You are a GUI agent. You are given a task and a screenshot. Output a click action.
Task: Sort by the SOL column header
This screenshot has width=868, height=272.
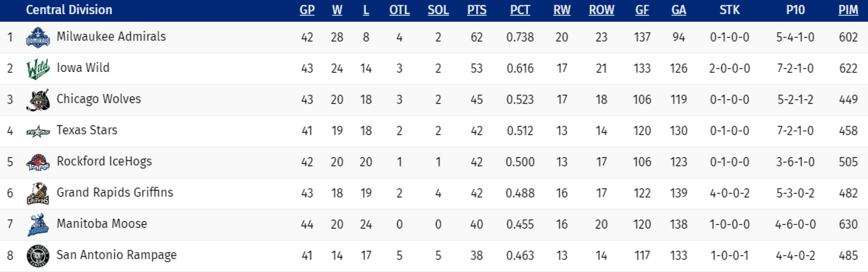438,10
